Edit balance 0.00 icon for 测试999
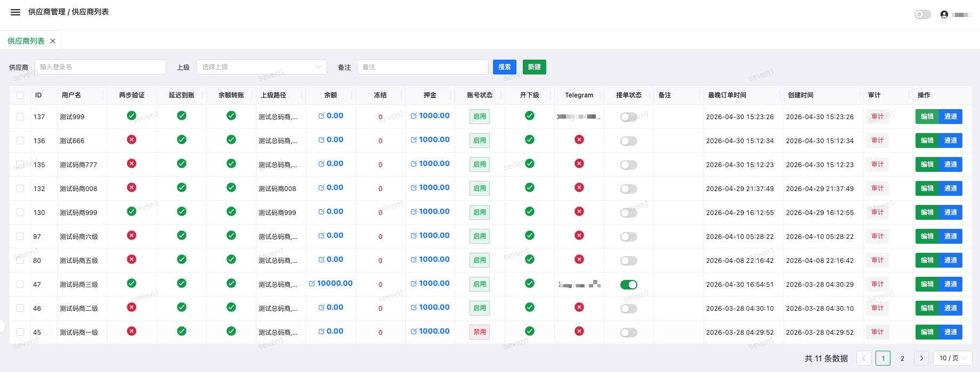 click(x=321, y=115)
